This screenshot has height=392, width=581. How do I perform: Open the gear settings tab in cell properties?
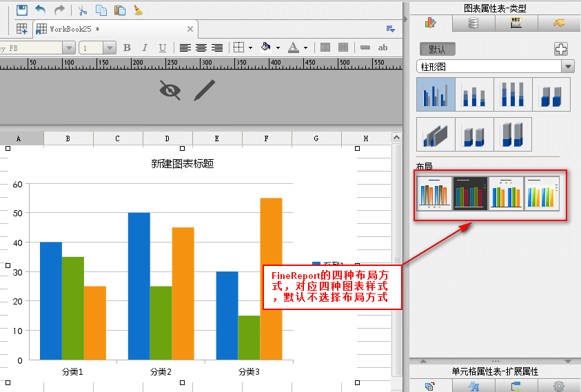[x=559, y=386]
